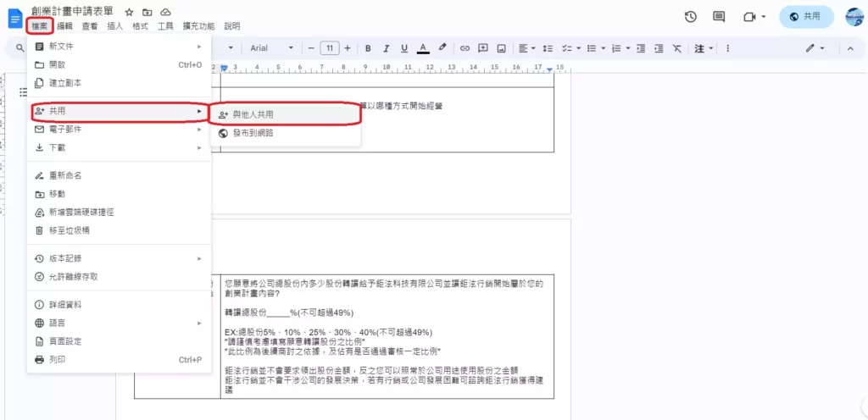Viewport: 868px width, 420px height.
Task: Click 與他人共用 in the submenu
Action: coord(285,114)
